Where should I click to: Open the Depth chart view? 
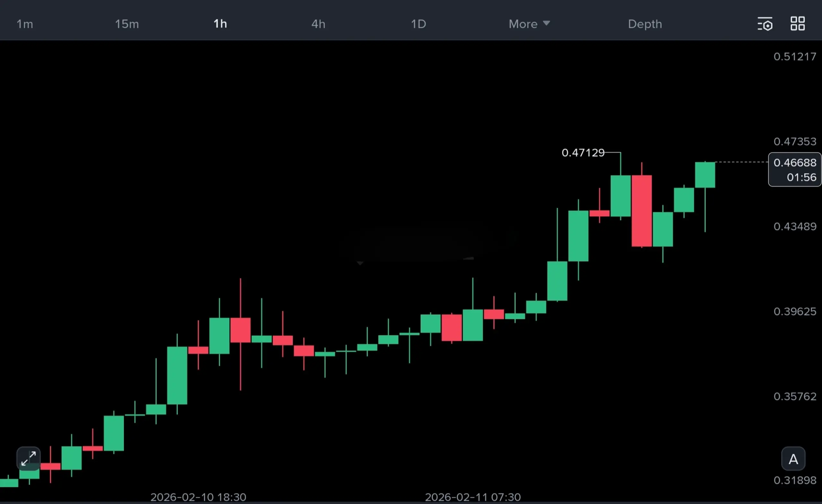[645, 24]
